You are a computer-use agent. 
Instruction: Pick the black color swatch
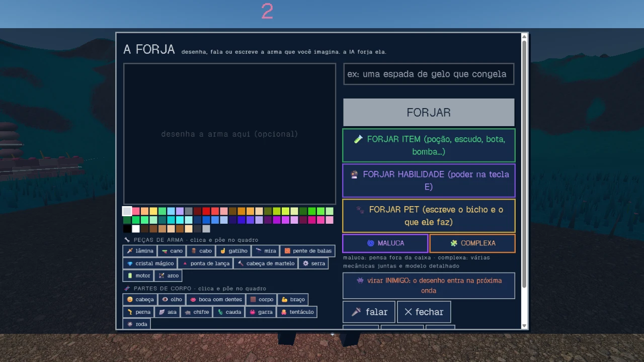click(127, 229)
